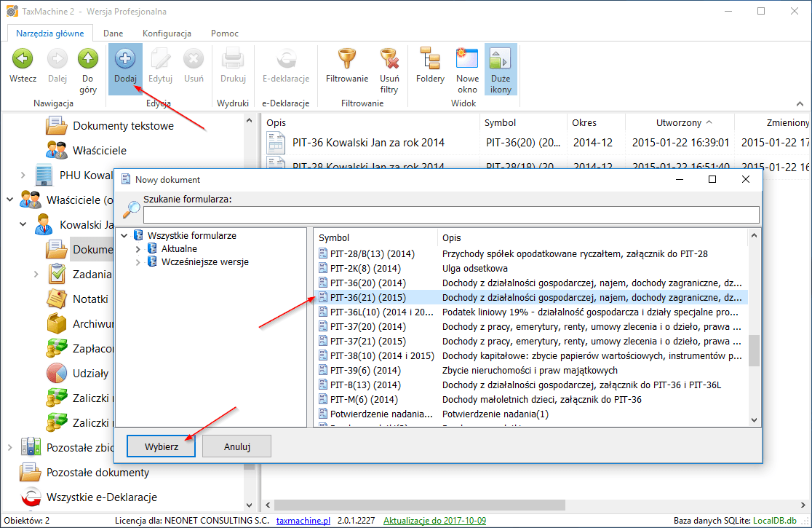Open the Konfiguracja ribbon tab
812x528 pixels.
[x=167, y=34]
